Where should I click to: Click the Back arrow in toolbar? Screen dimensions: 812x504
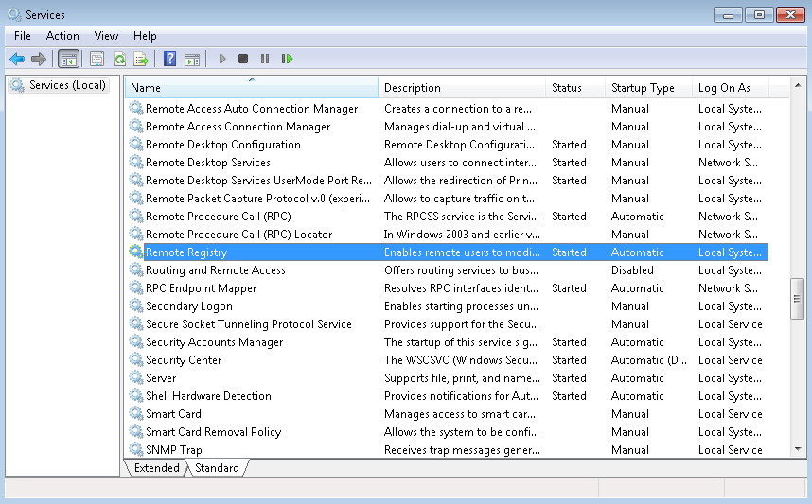17,59
